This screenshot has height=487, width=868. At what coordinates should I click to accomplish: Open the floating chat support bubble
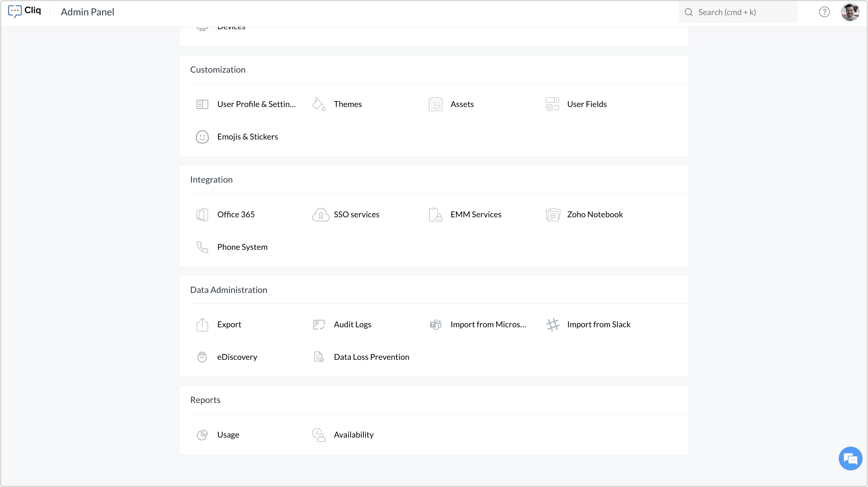850,458
